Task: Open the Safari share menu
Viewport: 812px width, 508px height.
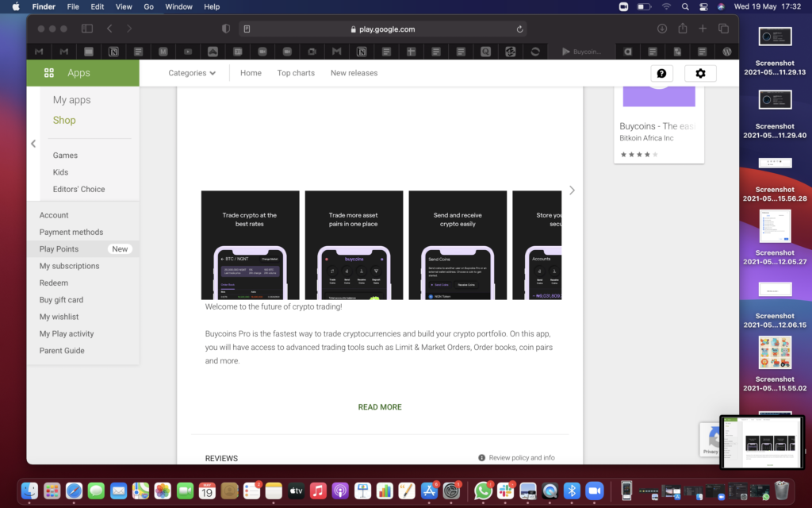Action: pos(683,29)
